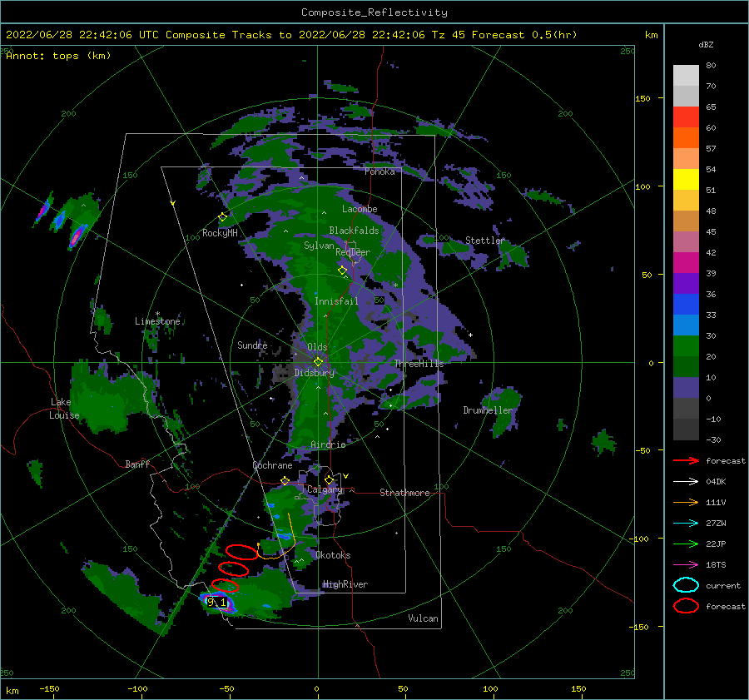This screenshot has width=749, height=700.
Task: Click the red forecast ellipse legend icon
Action: (686, 606)
